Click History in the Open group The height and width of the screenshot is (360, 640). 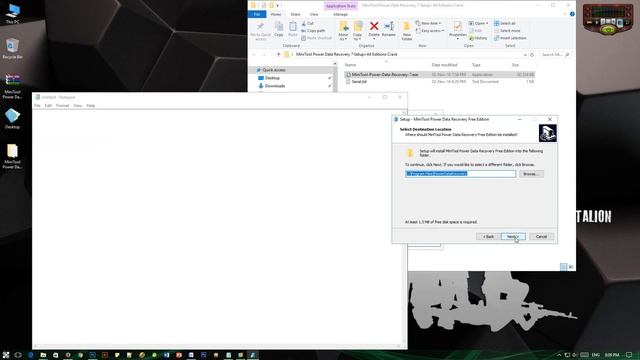(x=478, y=38)
